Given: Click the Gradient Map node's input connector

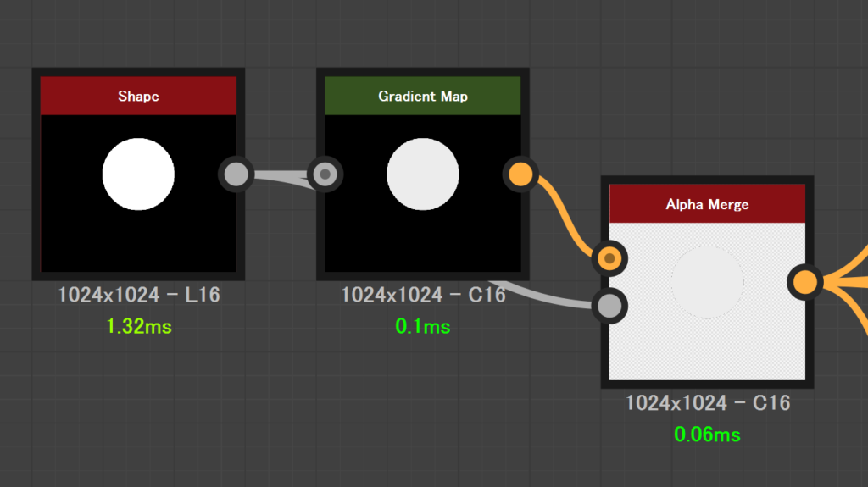Looking at the screenshot, I should tap(325, 174).
